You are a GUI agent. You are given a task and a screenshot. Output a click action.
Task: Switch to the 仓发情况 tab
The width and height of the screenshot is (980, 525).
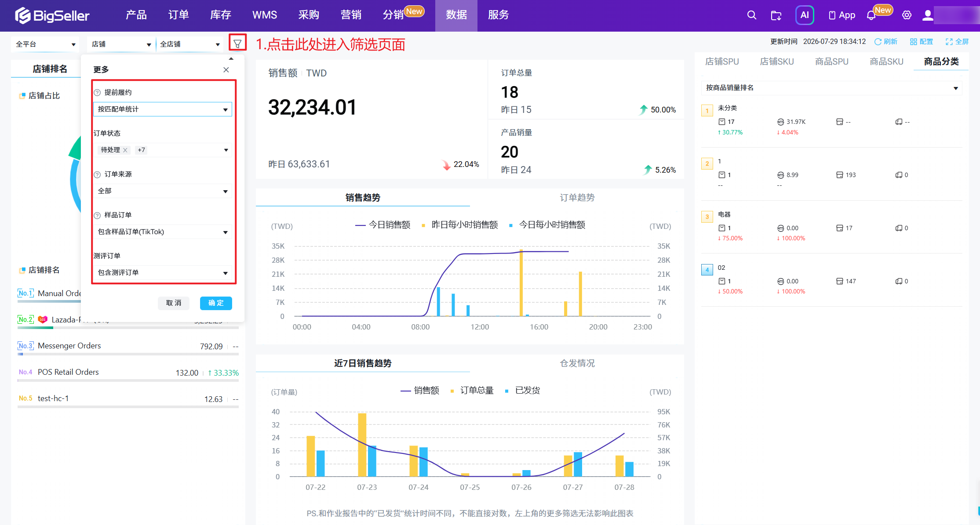pyautogui.click(x=577, y=363)
